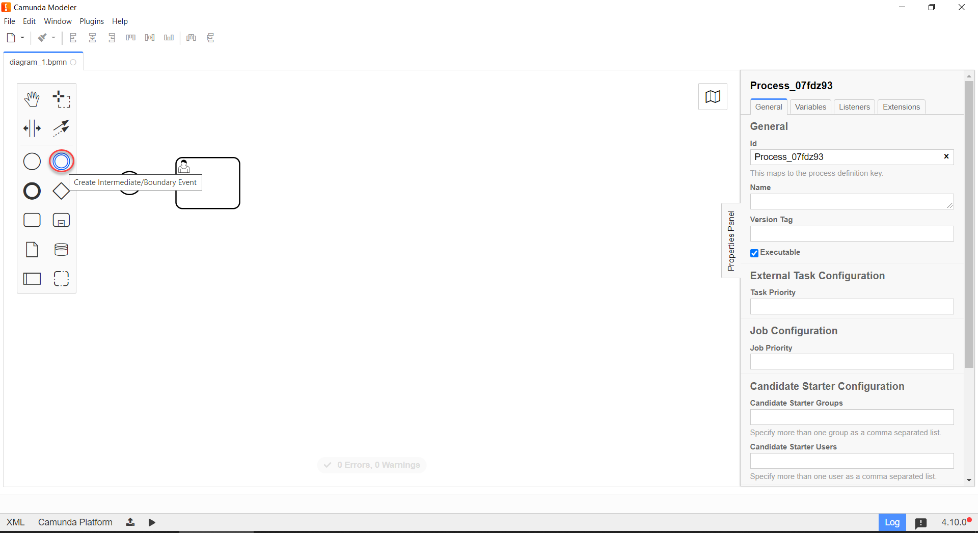Image resolution: width=980 pixels, height=533 pixels.
Task: Create a task from palette
Action: [x=32, y=220]
